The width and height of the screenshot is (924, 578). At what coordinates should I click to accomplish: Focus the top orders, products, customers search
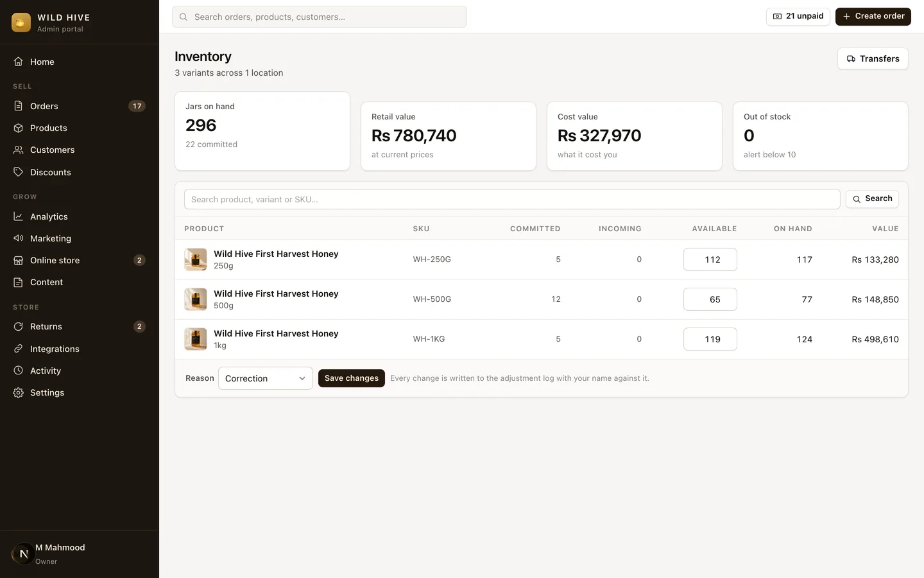pyautogui.click(x=320, y=17)
